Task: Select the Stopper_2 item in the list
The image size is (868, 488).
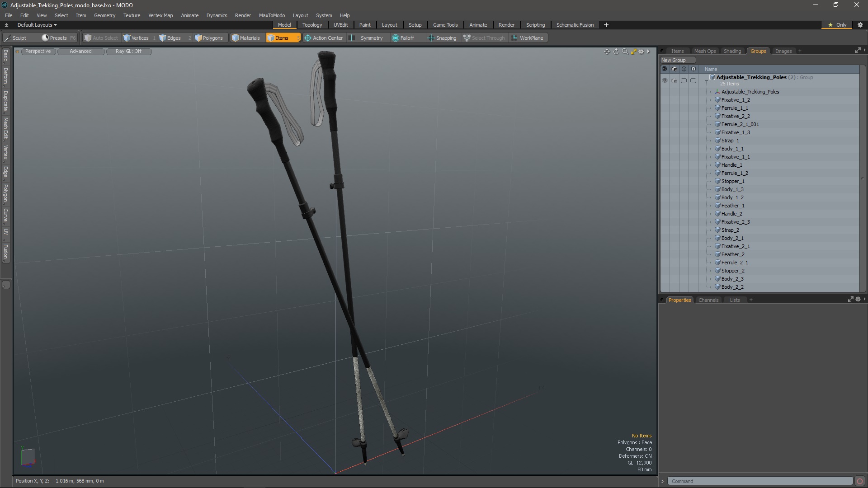Action: pos(732,271)
